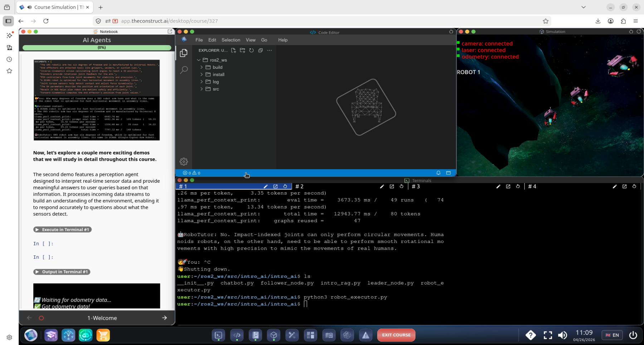Screen dimensions: 644x345
Task: Open notifications bell in the editor status bar
Action: pyautogui.click(x=438, y=173)
